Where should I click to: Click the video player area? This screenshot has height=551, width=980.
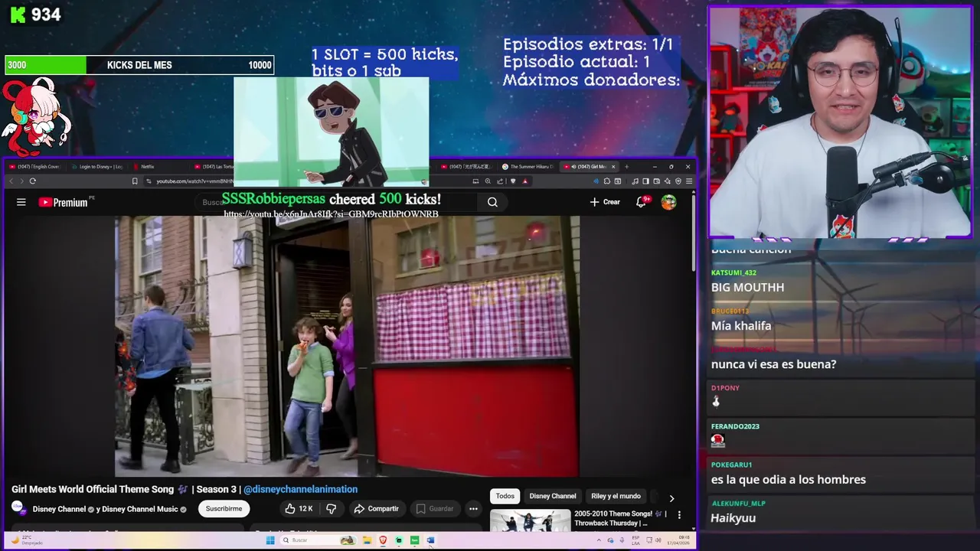[x=347, y=346]
